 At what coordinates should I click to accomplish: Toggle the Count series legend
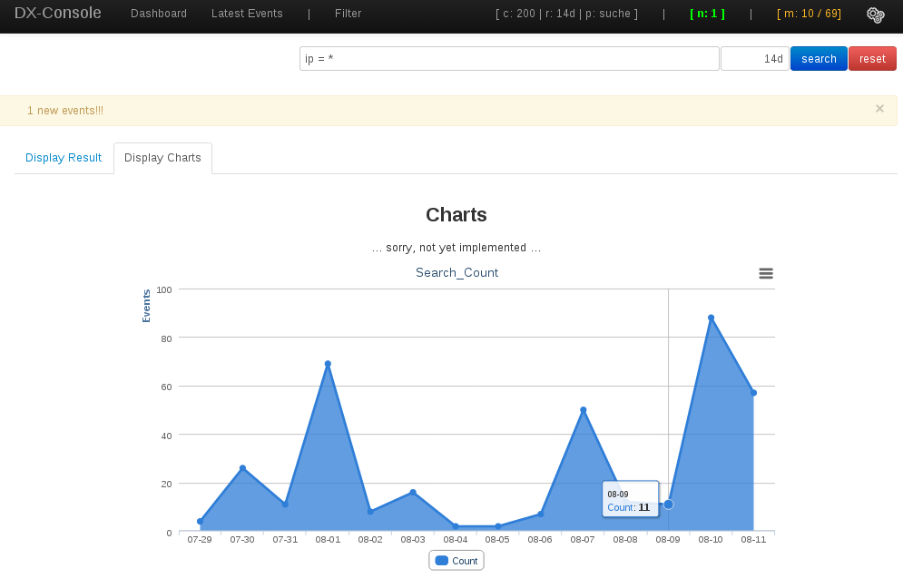pos(456,561)
